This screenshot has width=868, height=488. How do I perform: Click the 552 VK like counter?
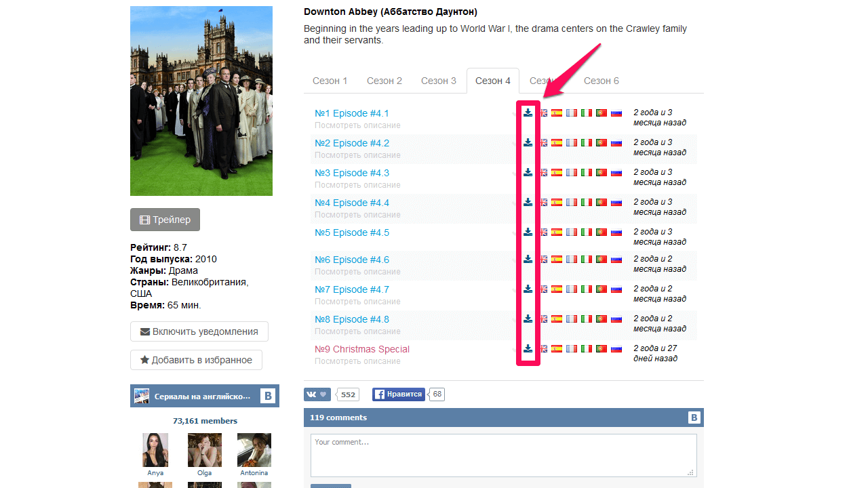348,394
